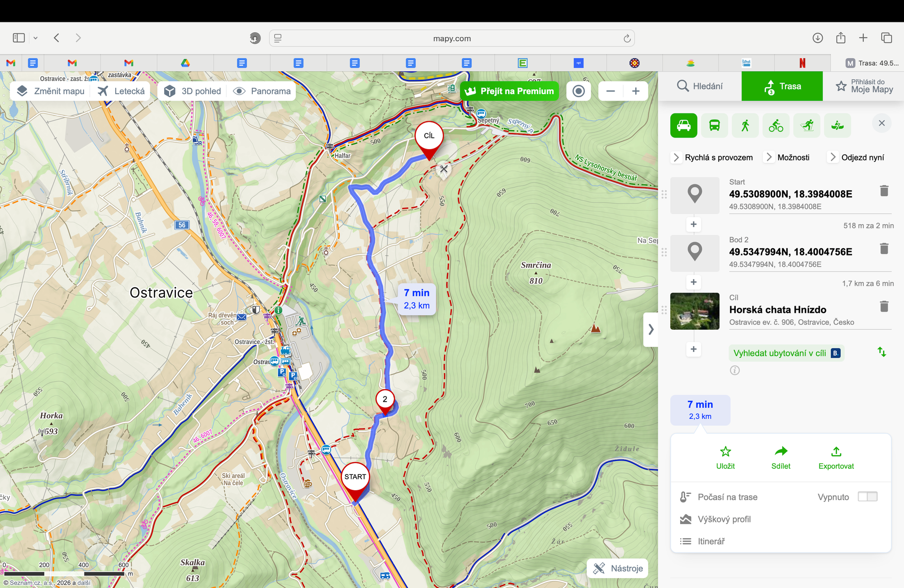
Task: Select boating route mode icon
Action: tap(838, 125)
